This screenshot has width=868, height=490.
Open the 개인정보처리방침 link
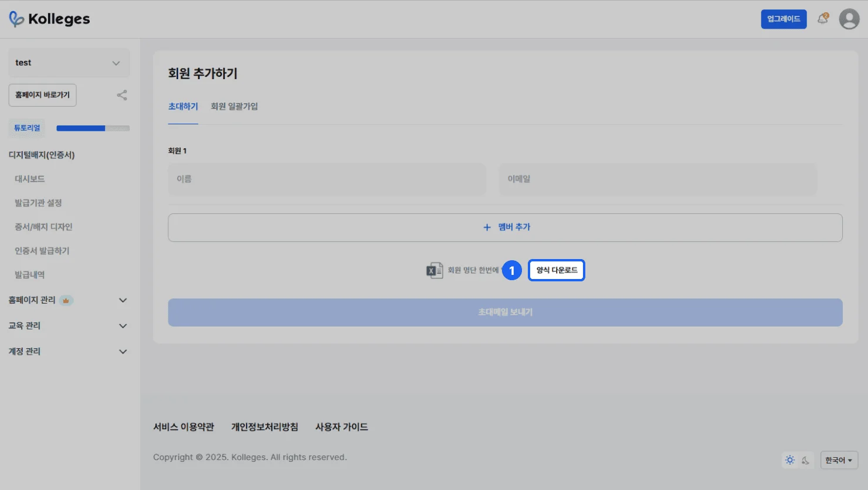265,427
